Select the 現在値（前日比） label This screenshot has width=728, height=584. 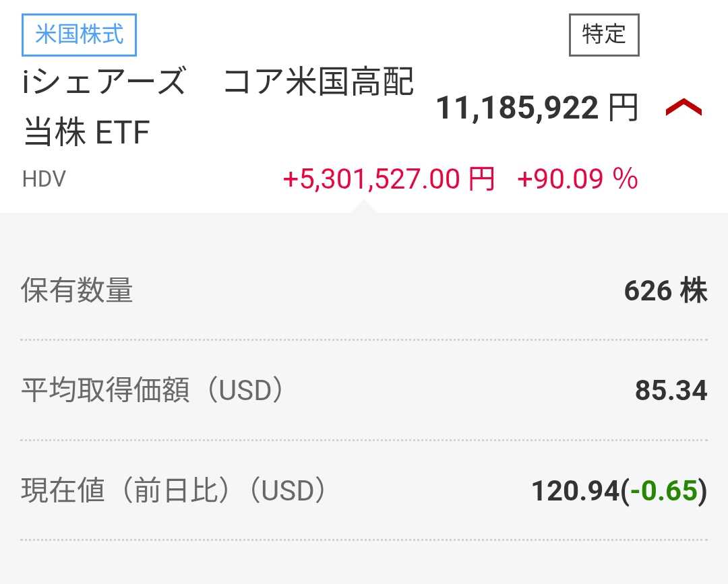pos(120,491)
